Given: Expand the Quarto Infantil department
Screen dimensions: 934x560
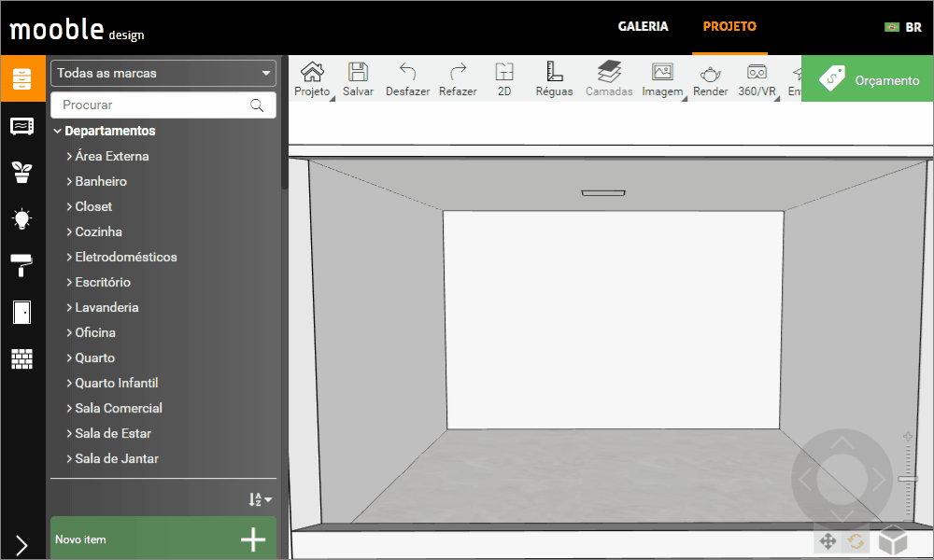Looking at the screenshot, I should [112, 384].
